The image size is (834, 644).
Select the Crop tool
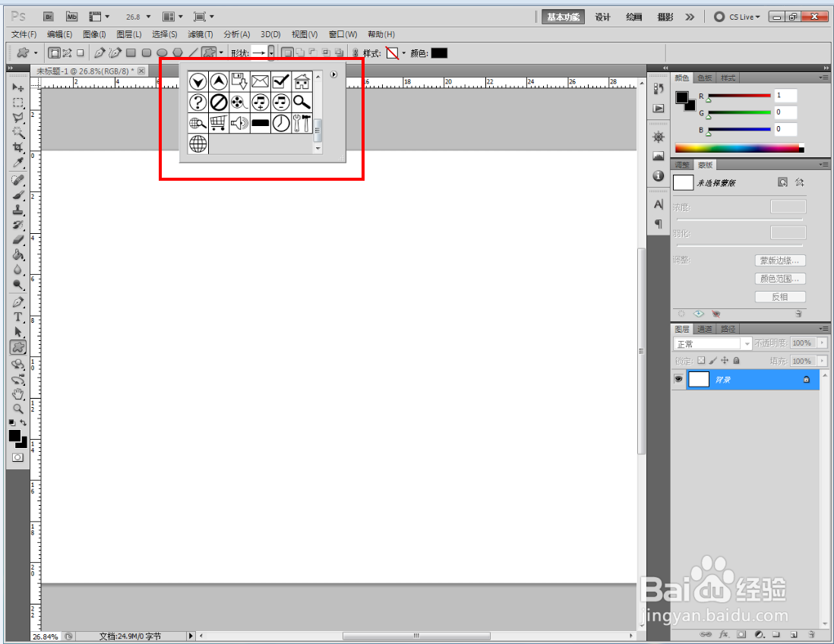pyautogui.click(x=18, y=147)
